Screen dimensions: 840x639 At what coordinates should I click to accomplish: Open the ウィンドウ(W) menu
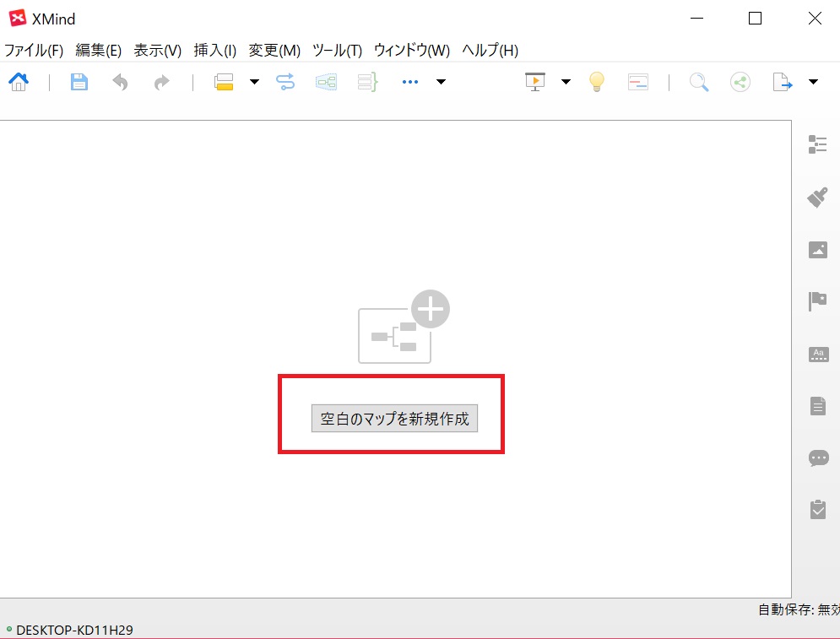pyautogui.click(x=411, y=51)
